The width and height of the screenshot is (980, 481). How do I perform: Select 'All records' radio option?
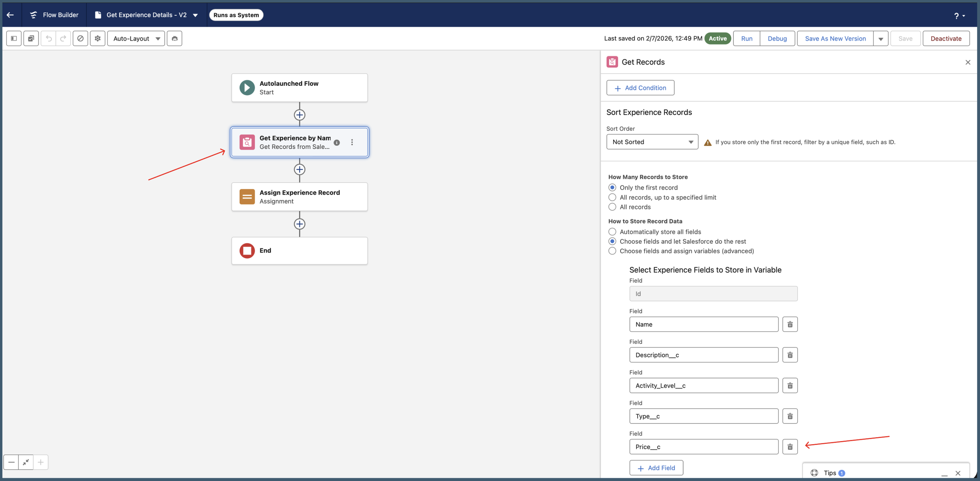point(612,207)
